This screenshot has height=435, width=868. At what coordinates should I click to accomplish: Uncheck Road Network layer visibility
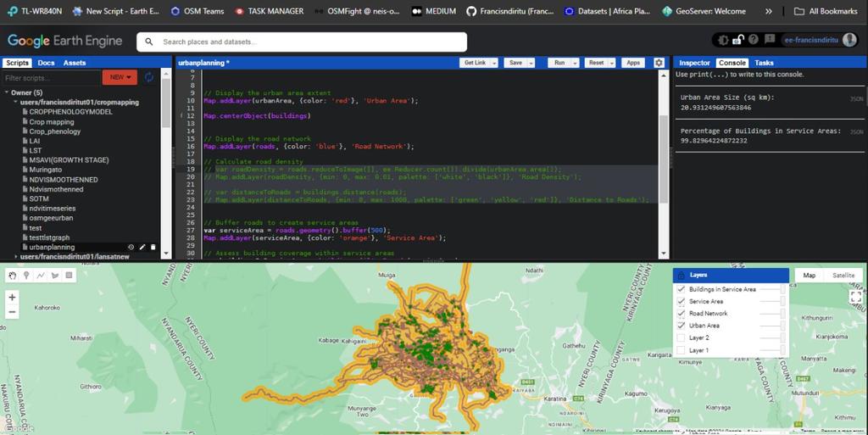[x=681, y=313]
